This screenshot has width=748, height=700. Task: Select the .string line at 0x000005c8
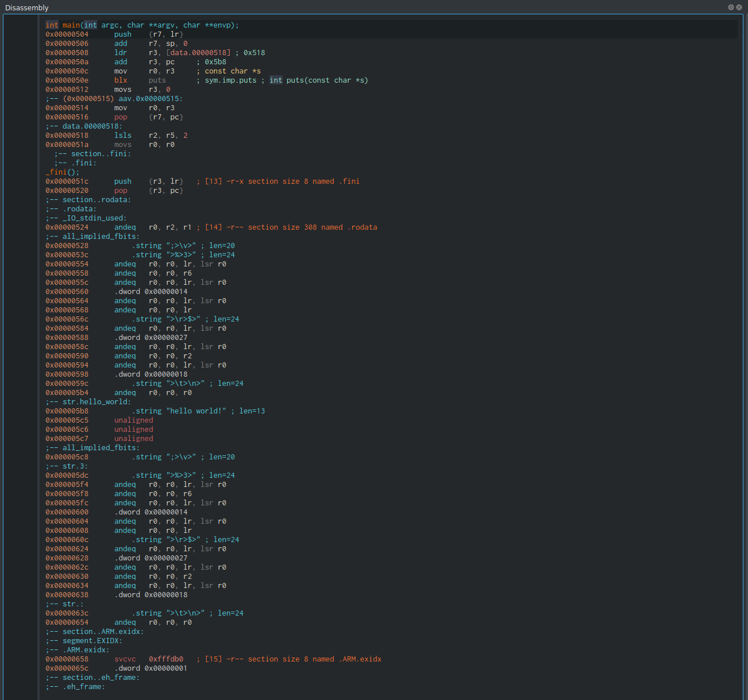click(x=140, y=457)
